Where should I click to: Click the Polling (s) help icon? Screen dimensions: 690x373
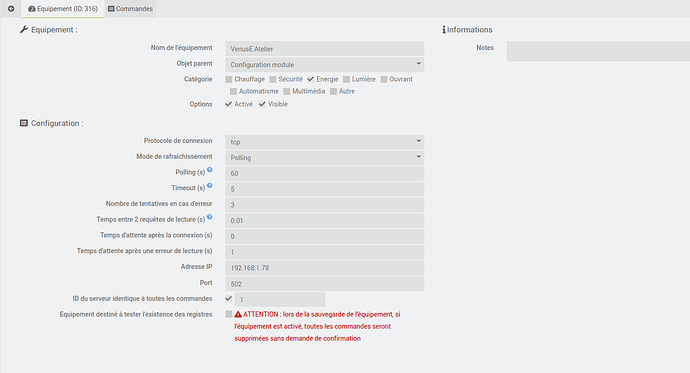[210, 170]
